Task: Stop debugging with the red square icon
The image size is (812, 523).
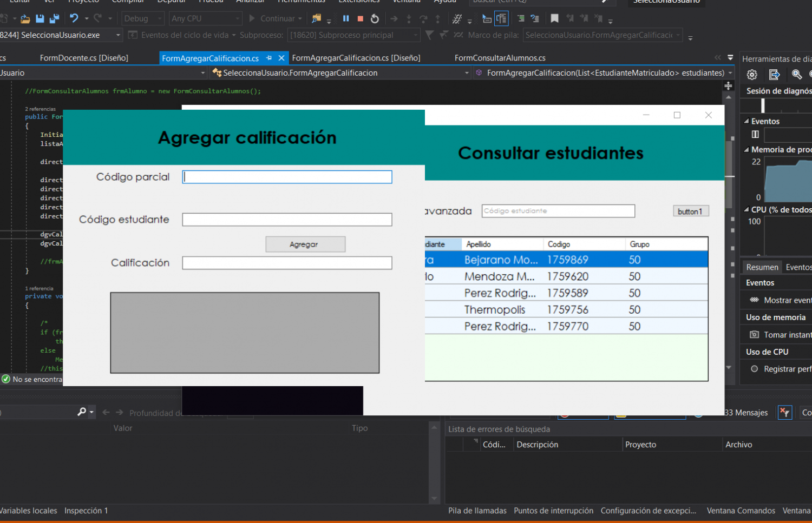Action: tap(361, 18)
